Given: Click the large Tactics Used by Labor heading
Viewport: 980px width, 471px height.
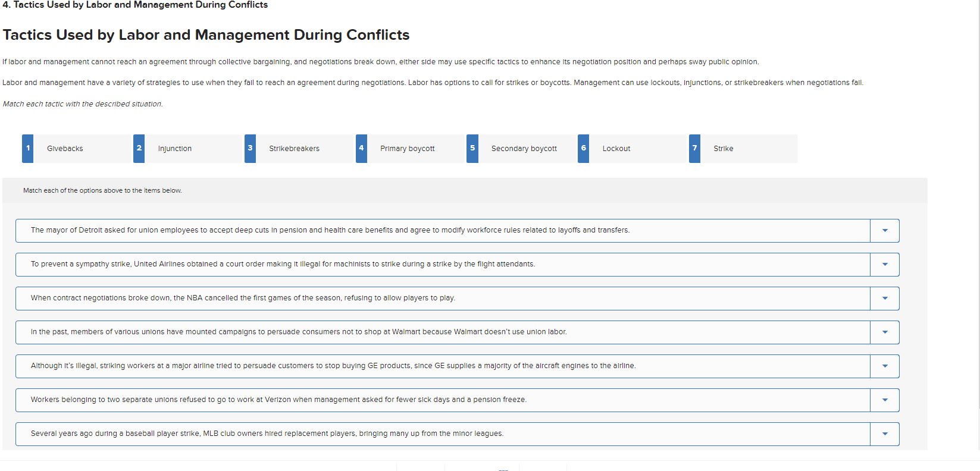Looking at the screenshot, I should click(206, 35).
